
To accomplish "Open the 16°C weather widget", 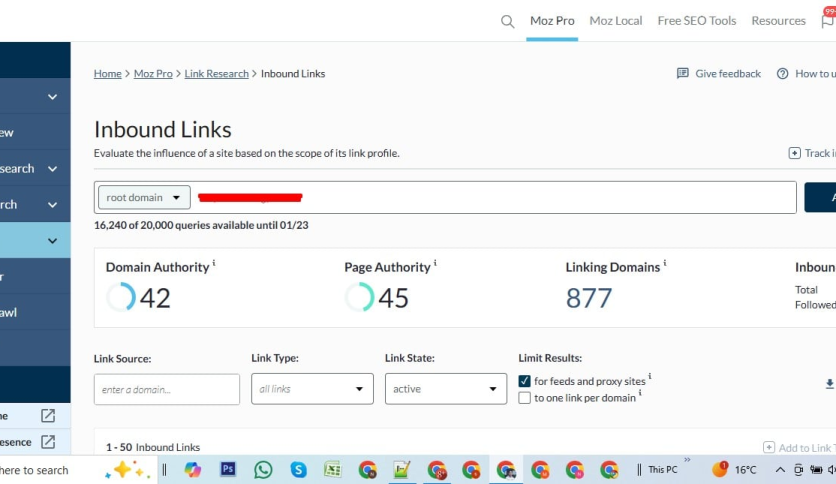I will (734, 469).
